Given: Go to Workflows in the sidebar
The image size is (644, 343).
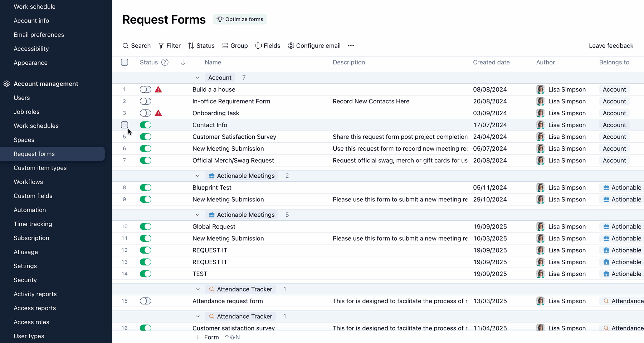Looking at the screenshot, I should tap(28, 182).
